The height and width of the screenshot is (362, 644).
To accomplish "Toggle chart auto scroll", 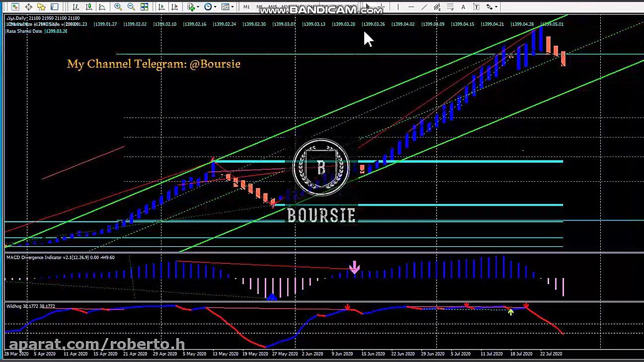I will 161,7.
